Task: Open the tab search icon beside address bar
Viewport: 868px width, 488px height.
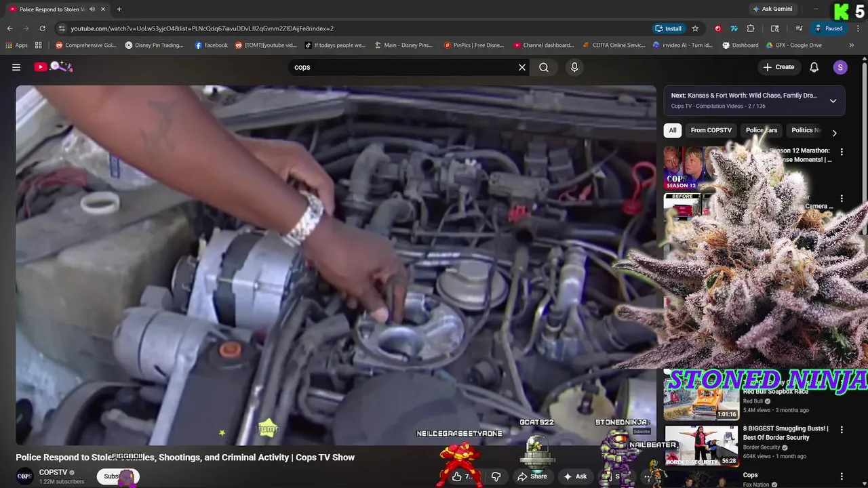Action: 775,28
